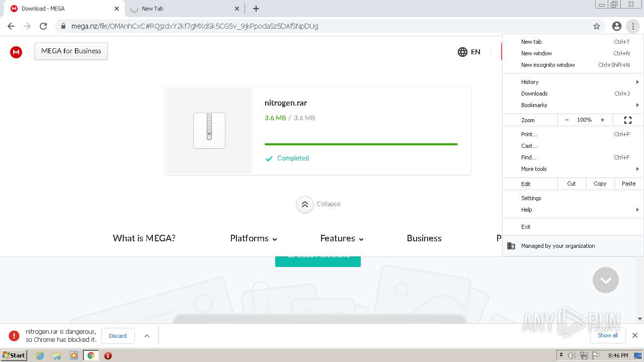The width and height of the screenshot is (644, 362).
Task: Show all downloads
Action: pyautogui.click(x=608, y=335)
